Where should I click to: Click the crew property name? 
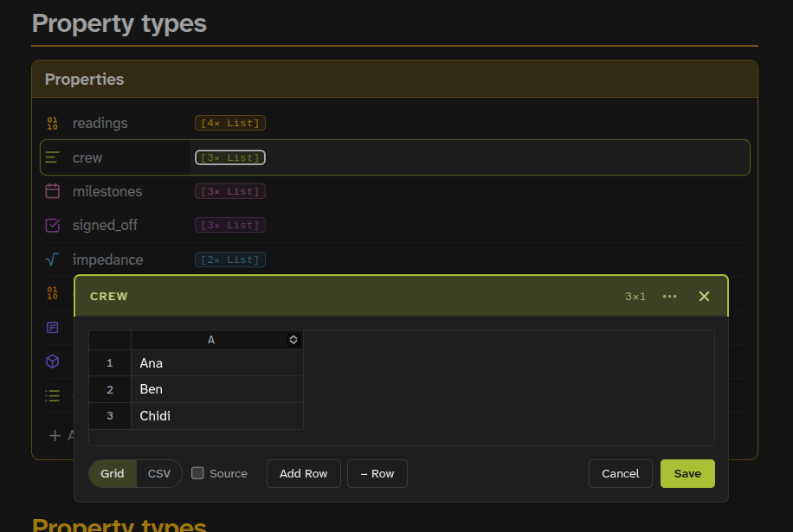coord(87,157)
